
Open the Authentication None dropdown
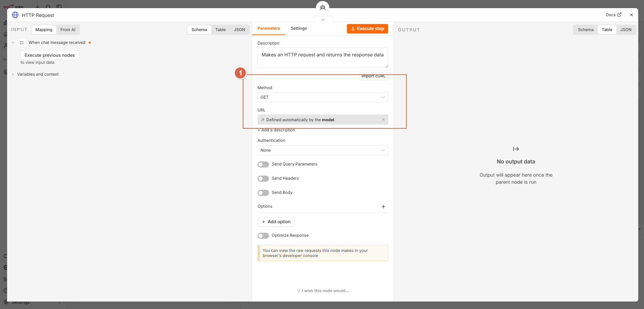tap(323, 150)
